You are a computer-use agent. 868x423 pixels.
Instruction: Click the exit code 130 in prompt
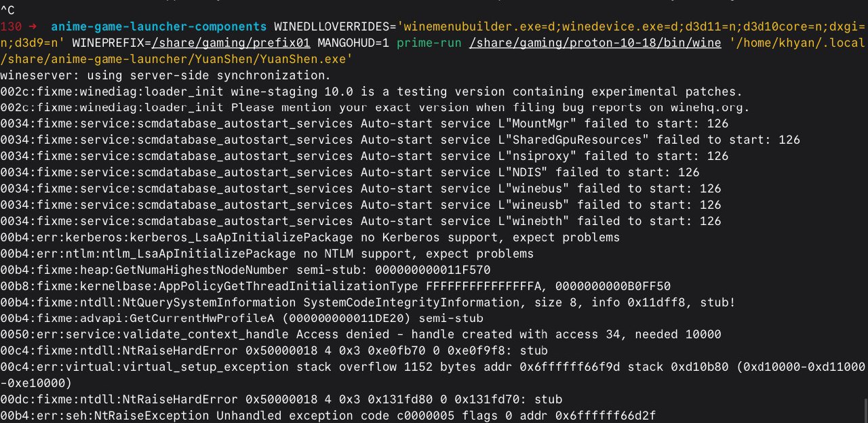pyautogui.click(x=10, y=26)
